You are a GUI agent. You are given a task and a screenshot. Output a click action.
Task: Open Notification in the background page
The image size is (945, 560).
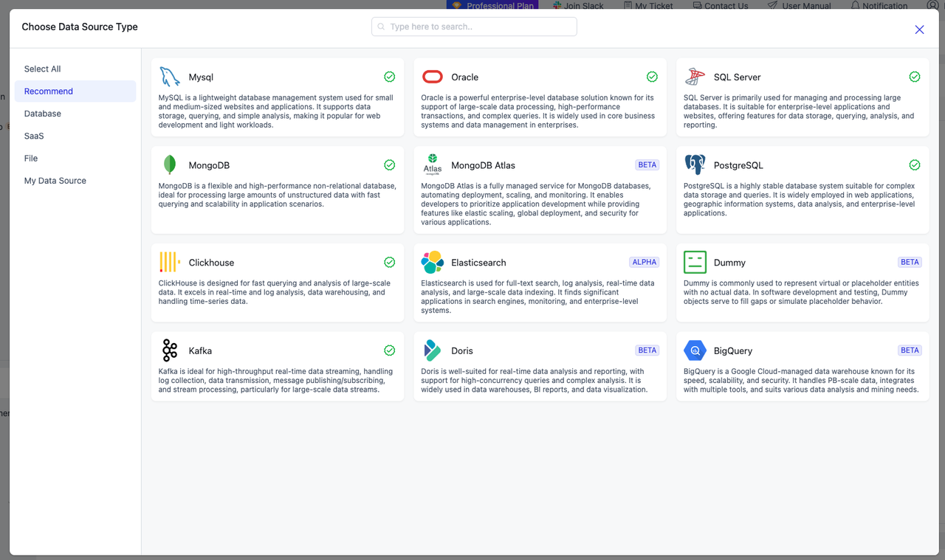tap(879, 6)
